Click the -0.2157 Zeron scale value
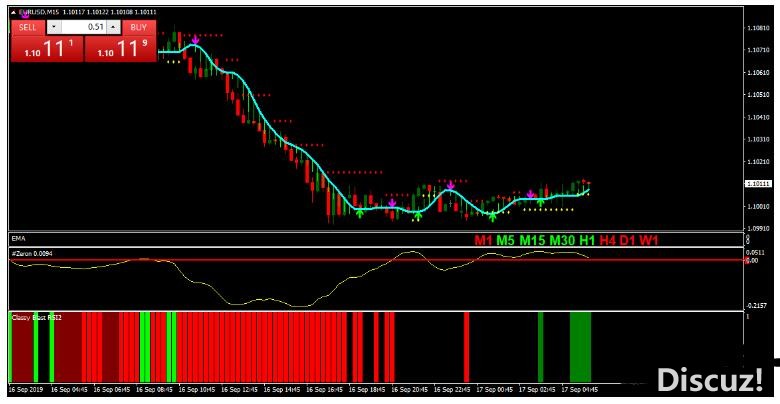The image size is (780, 404). click(x=757, y=305)
